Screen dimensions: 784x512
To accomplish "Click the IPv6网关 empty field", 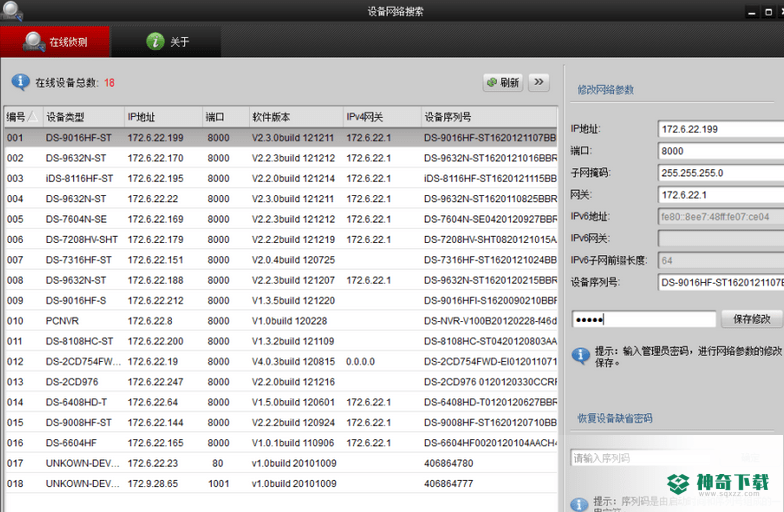I will (720, 238).
